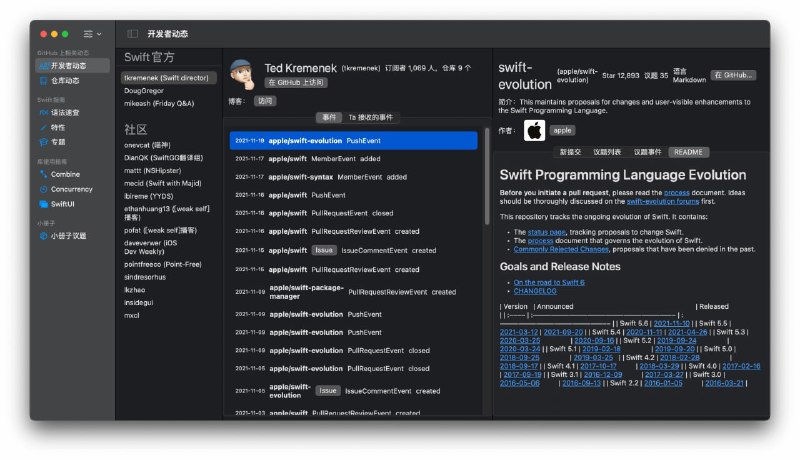Switch to 议题事件 tab
The width and height of the screenshot is (800, 460).
point(647,152)
